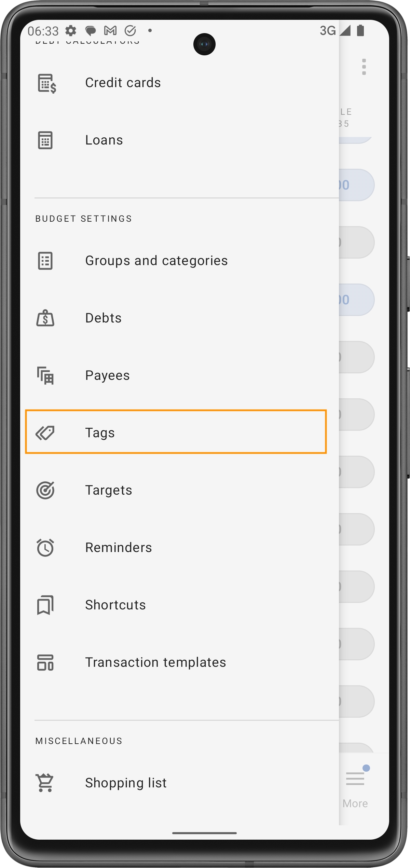Image resolution: width=410 pixels, height=868 pixels.
Task: Tap the Shopping list cart icon
Action: [x=45, y=783]
